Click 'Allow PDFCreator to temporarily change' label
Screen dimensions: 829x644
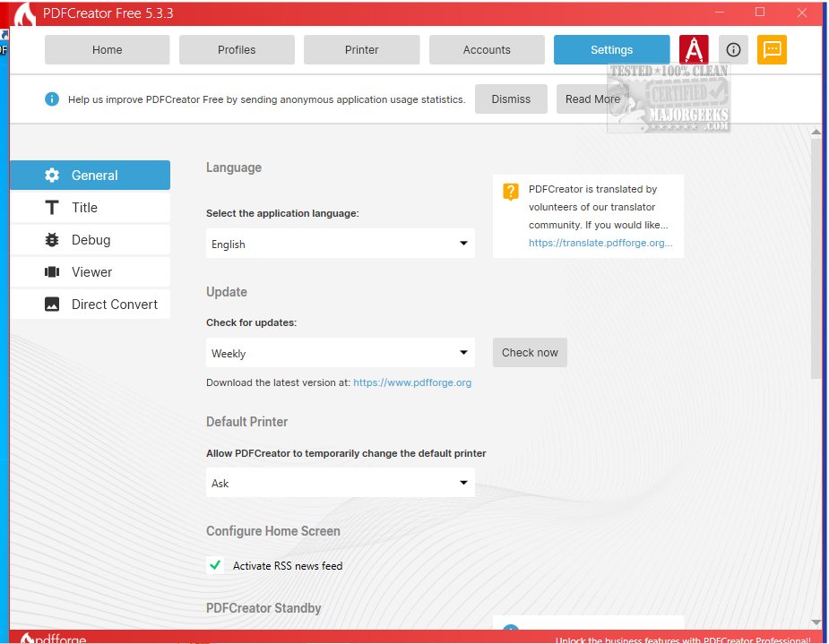(346, 453)
